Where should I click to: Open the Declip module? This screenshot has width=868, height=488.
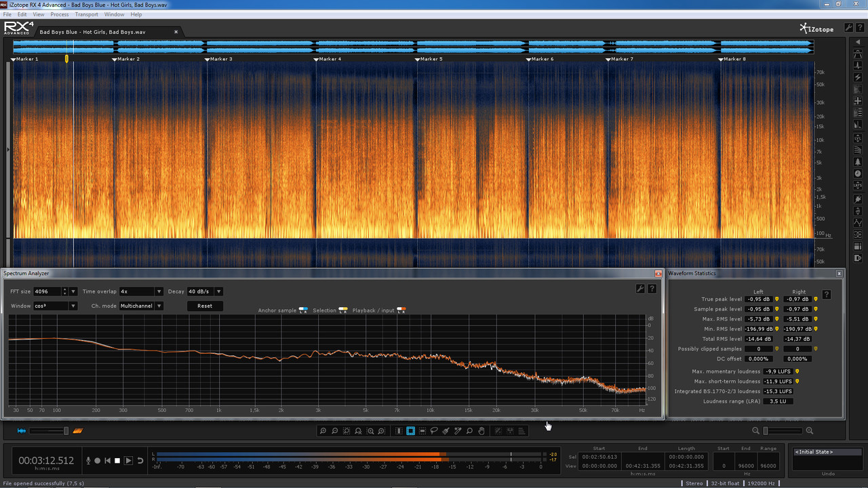[858, 54]
